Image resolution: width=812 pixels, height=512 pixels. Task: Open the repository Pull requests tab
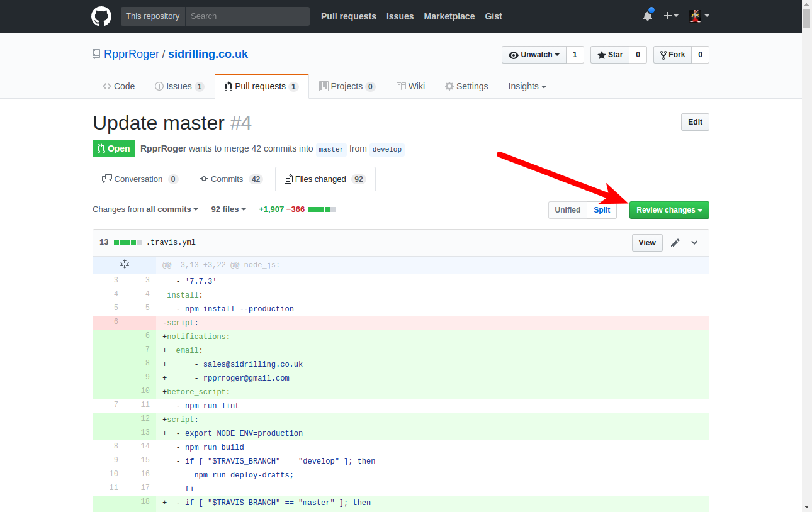coord(262,86)
